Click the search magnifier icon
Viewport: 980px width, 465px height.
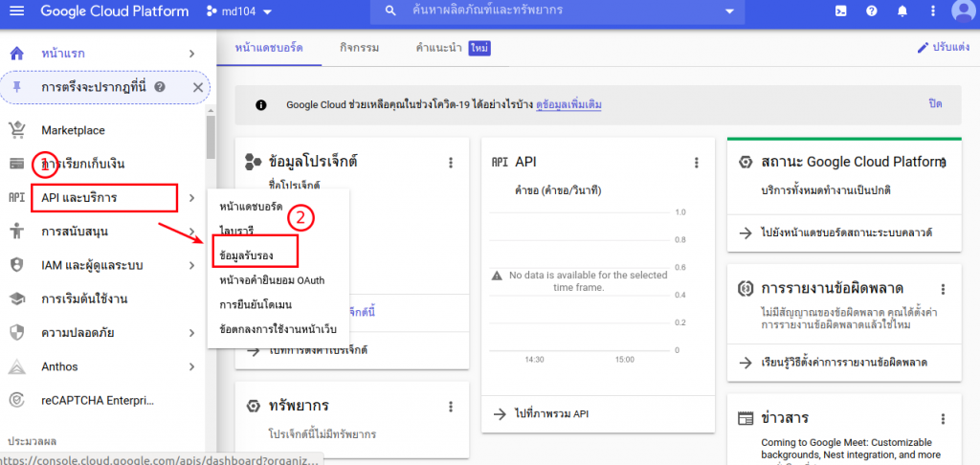390,11
